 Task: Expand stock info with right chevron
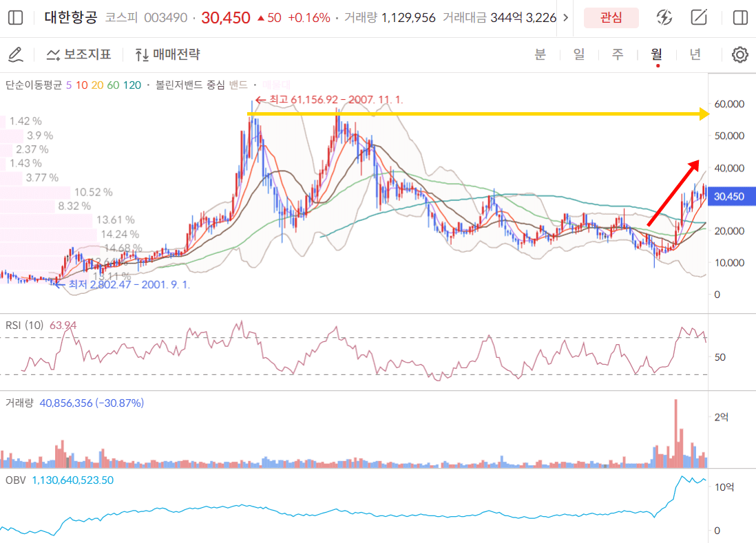coord(566,18)
